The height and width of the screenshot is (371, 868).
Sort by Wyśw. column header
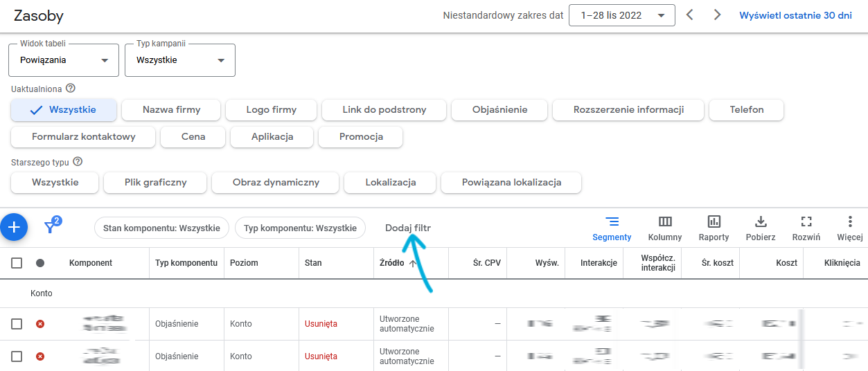pos(547,263)
